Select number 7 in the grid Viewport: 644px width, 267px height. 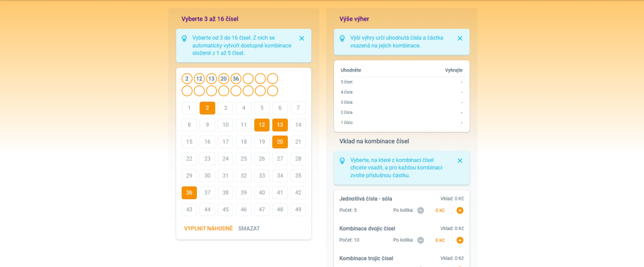pyautogui.click(x=298, y=108)
